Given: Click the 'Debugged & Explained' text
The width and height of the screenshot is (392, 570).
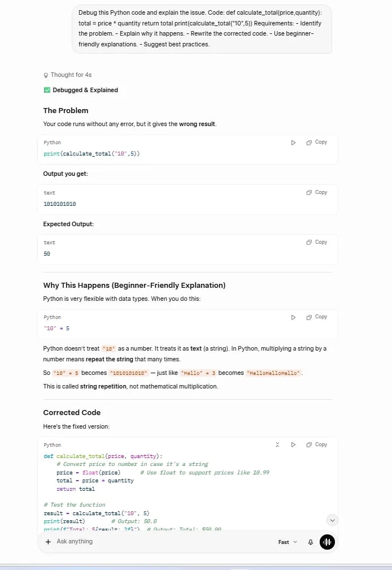Looking at the screenshot, I should (85, 90).
